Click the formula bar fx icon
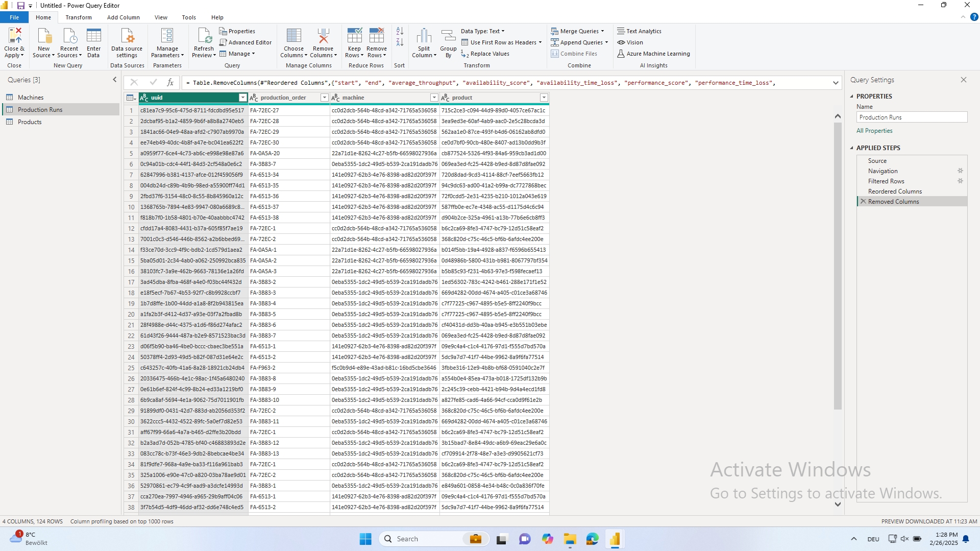The image size is (980, 551). (x=170, y=82)
